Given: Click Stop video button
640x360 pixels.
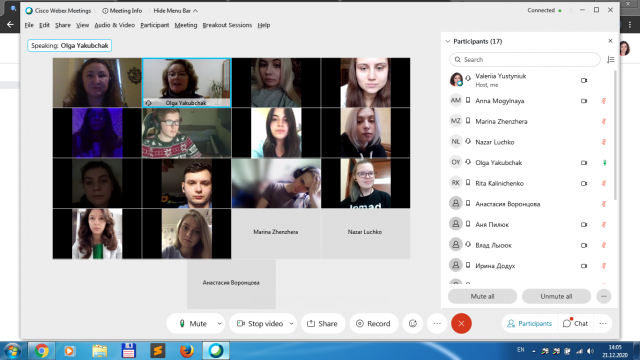Looking at the screenshot, I should point(260,324).
